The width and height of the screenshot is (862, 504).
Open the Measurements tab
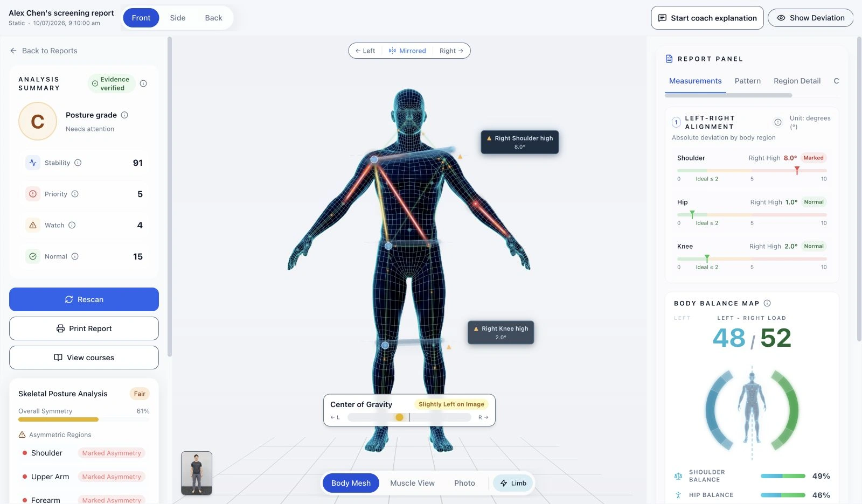coord(695,81)
